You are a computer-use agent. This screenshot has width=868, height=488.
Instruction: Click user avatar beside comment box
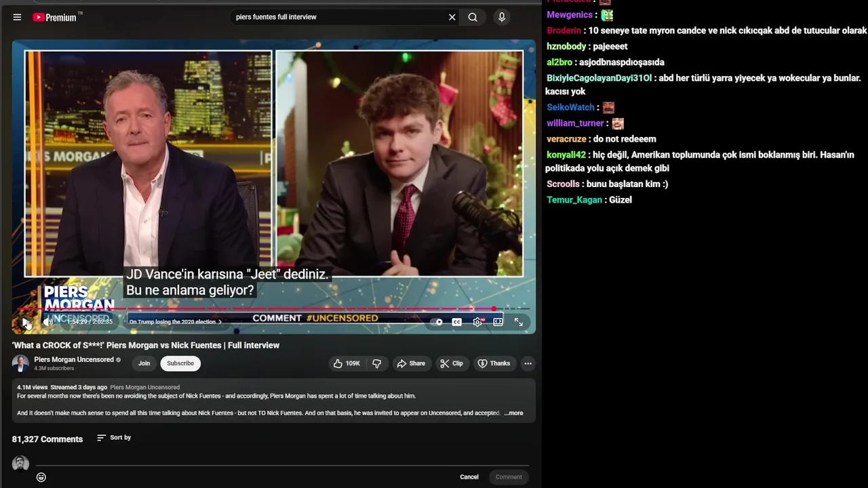click(x=20, y=464)
